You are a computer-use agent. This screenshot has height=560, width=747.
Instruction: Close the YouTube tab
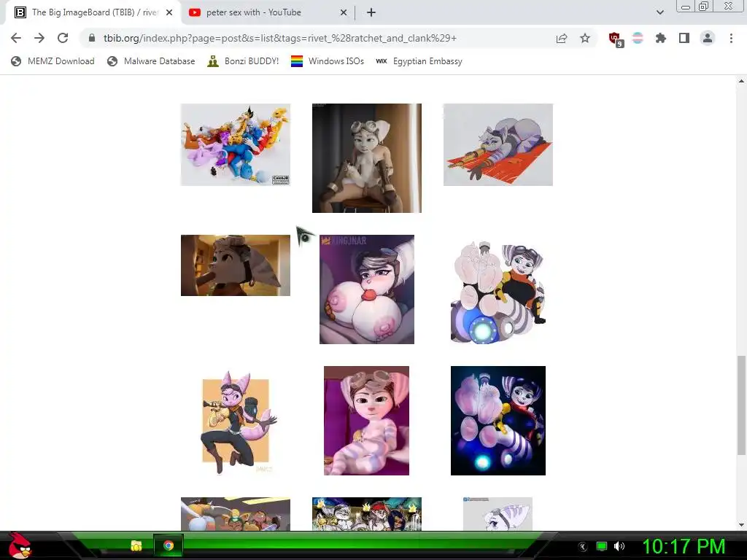[x=343, y=12]
